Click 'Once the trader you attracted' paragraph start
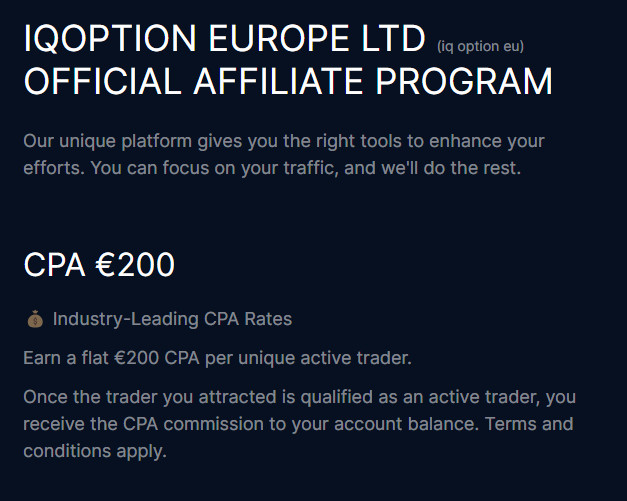The height and width of the screenshot is (501, 627). click(x=140, y=397)
